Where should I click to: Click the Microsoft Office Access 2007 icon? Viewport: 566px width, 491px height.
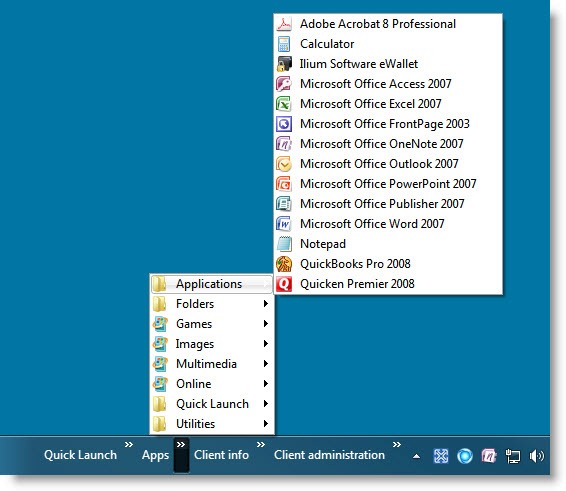[x=284, y=84]
